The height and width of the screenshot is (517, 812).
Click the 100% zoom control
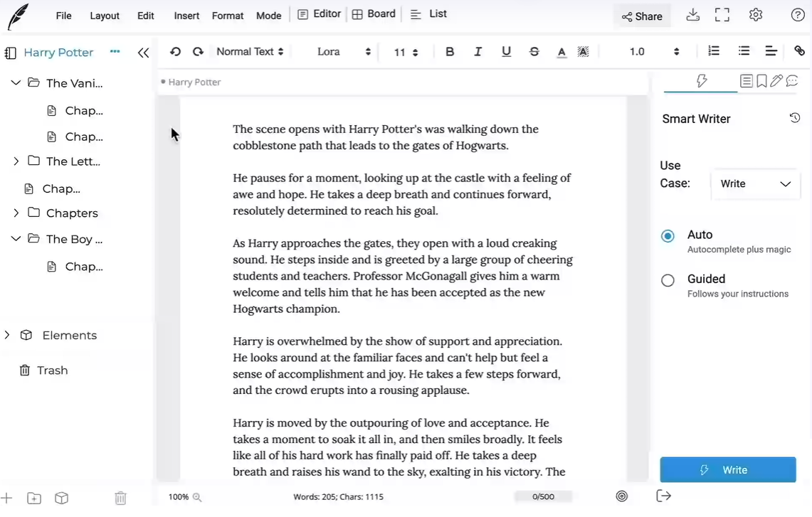[x=184, y=497]
